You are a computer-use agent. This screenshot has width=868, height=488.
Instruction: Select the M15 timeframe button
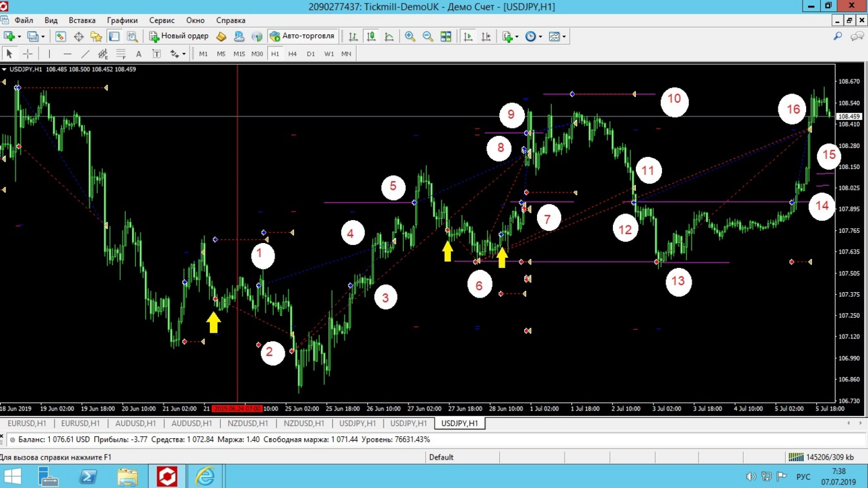(x=239, y=54)
